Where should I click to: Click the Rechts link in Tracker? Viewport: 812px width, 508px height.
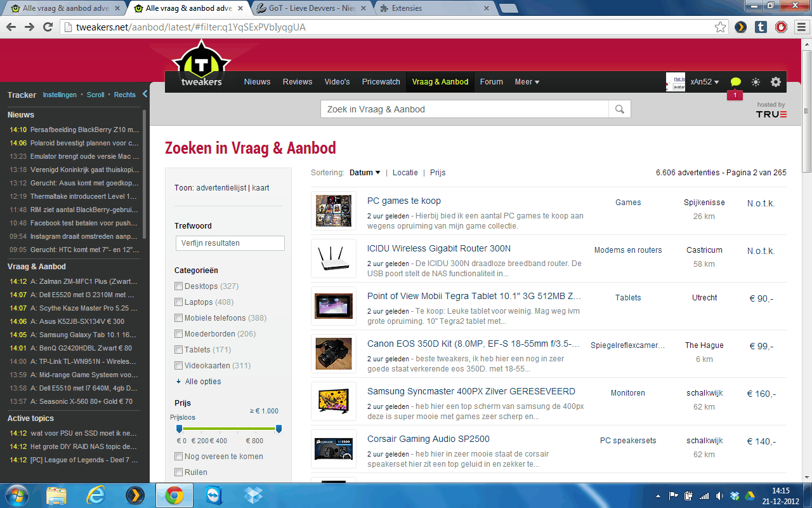pyautogui.click(x=125, y=95)
